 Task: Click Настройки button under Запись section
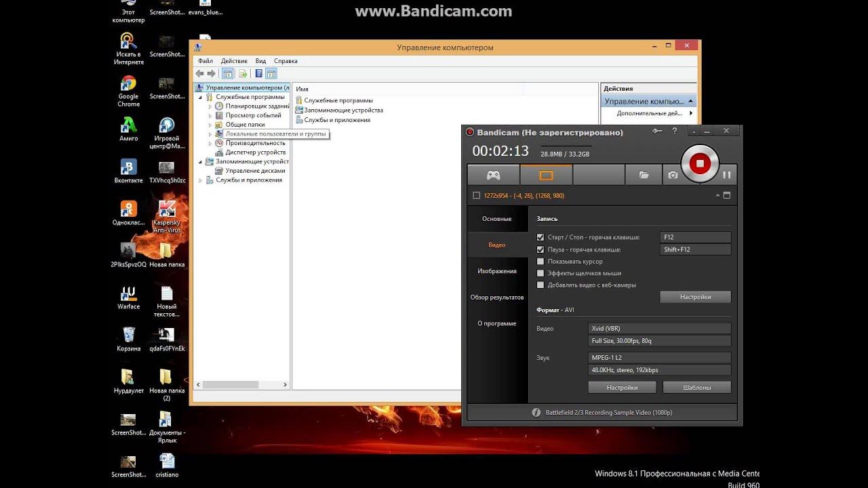point(695,297)
